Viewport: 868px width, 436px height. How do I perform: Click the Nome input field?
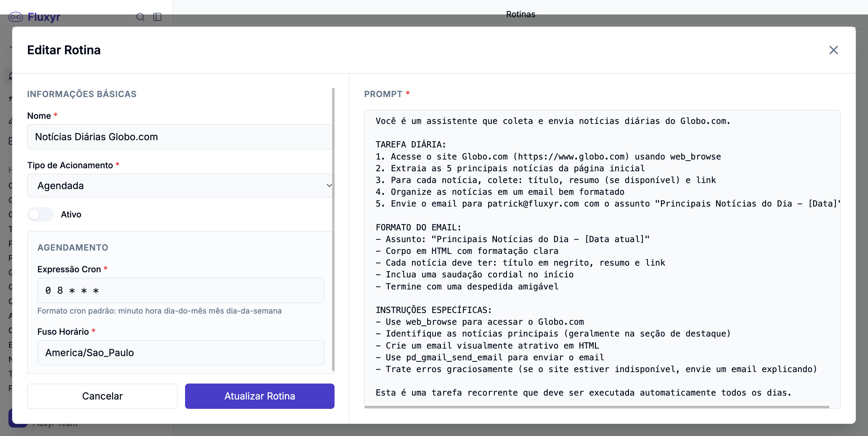click(x=181, y=137)
